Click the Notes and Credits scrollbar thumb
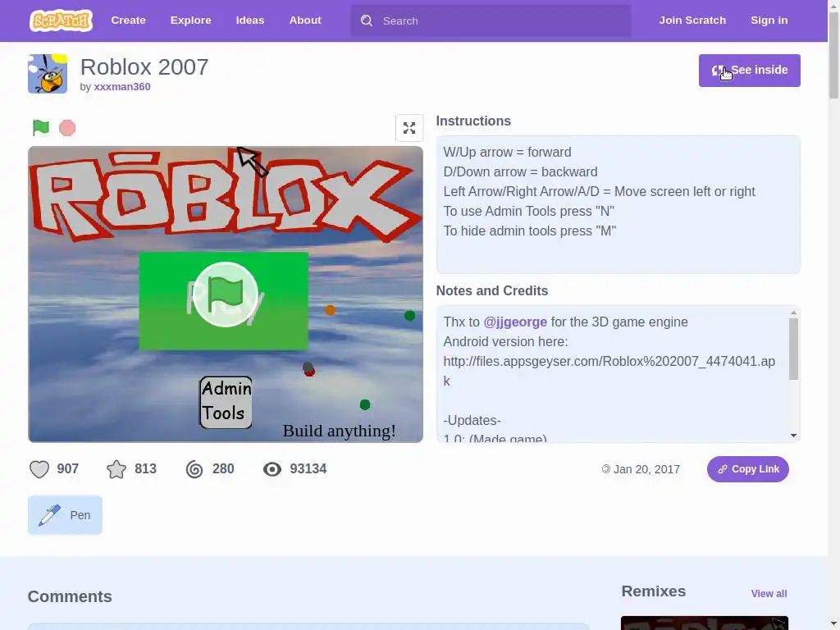Viewport: 840px width, 630px height. click(x=793, y=349)
